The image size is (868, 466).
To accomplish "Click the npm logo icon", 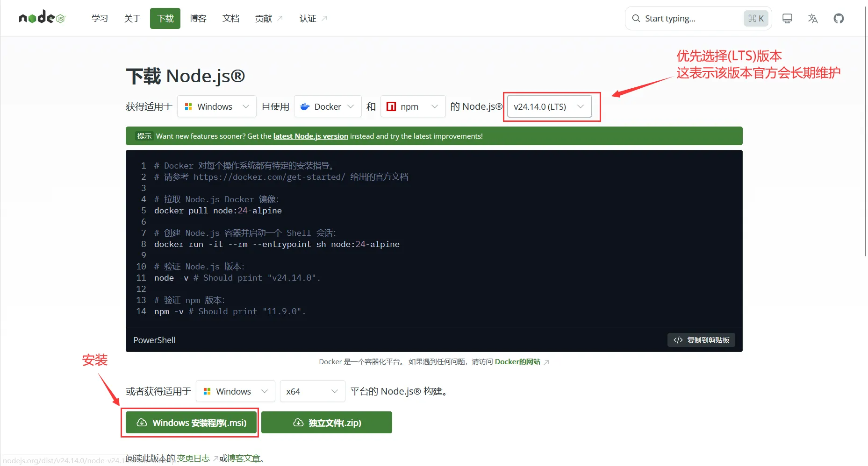I will tap(391, 106).
